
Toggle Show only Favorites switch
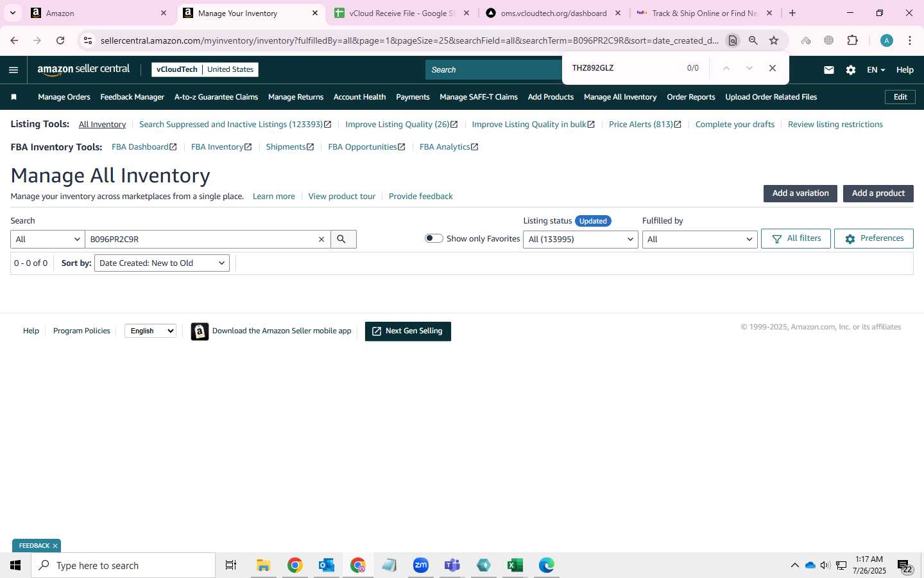point(434,238)
